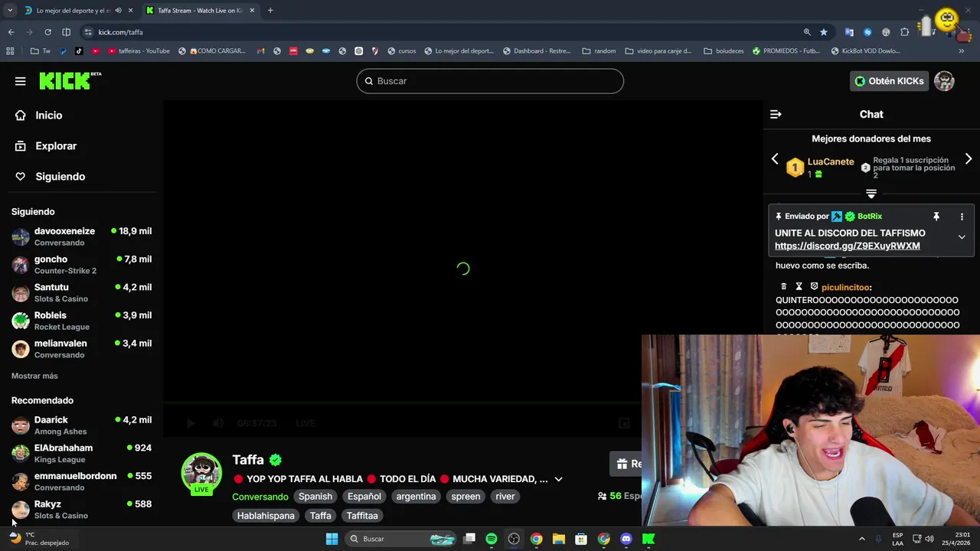980x551 pixels.
Task: Mute the first browser tab's audio
Action: tap(118, 11)
